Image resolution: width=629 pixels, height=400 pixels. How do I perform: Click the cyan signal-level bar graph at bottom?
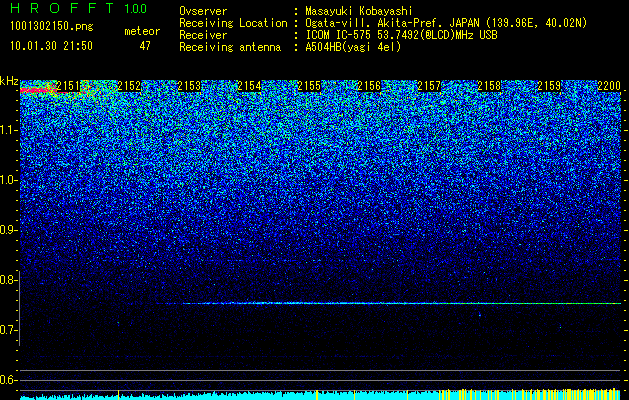click(x=321, y=394)
